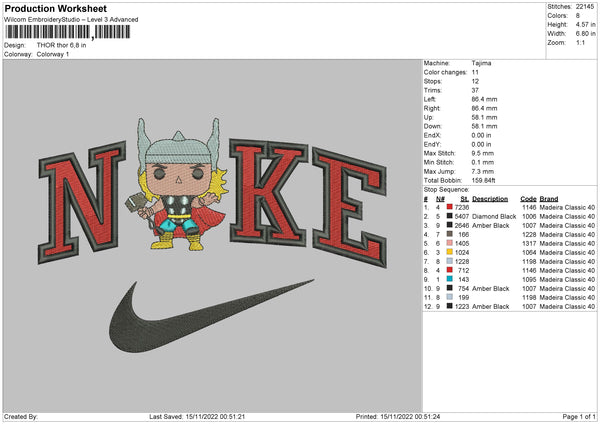Click code '1095' in stop row 9
Image resolution: width=600 pixels, height=424 pixels.
click(x=529, y=279)
